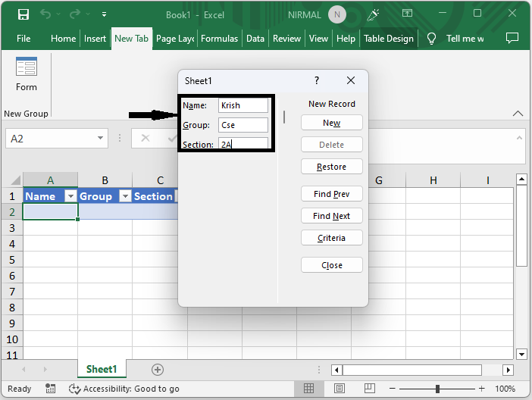This screenshot has width=532, height=400.
Task: Open the Redo history dropdown arrow
Action: [x=88, y=14]
